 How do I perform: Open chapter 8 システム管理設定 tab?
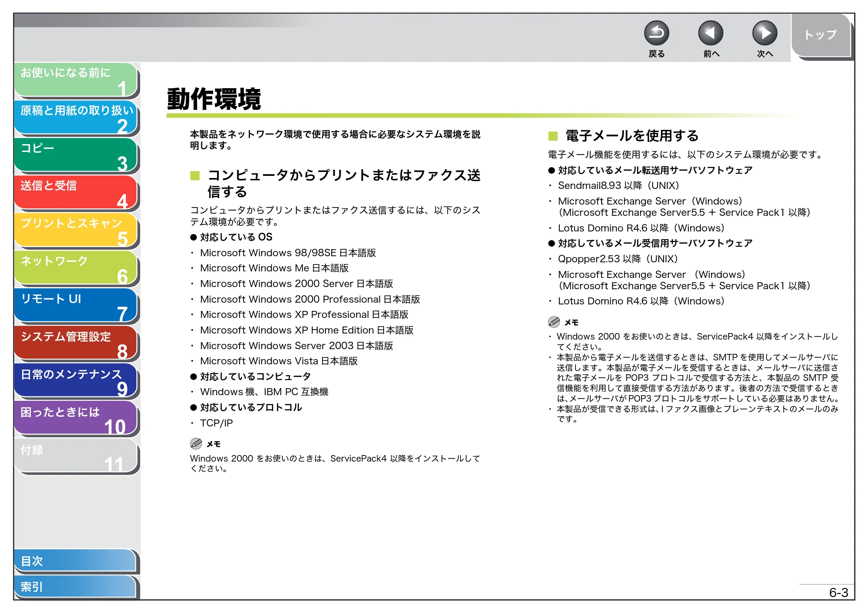click(x=76, y=343)
